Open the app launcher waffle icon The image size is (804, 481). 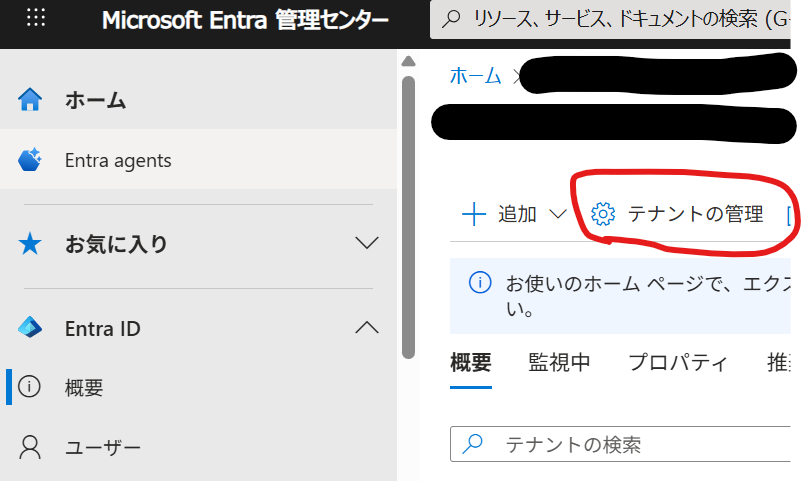36,18
